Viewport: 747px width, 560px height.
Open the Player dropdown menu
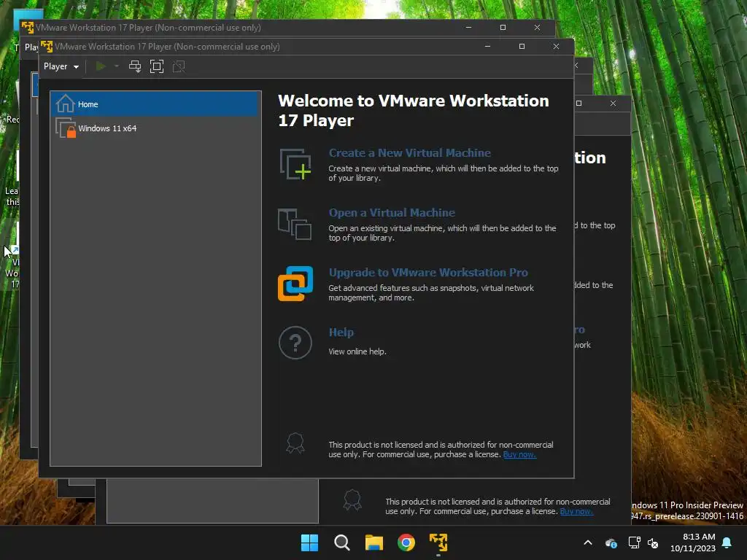(x=61, y=66)
